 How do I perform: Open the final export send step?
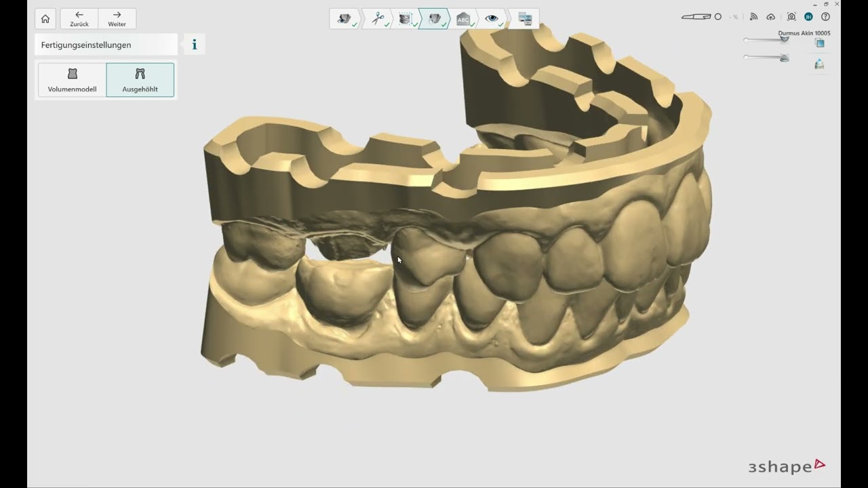point(524,19)
